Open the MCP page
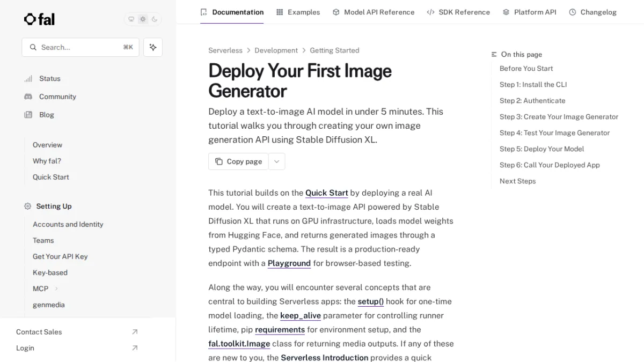 pyautogui.click(x=40, y=289)
